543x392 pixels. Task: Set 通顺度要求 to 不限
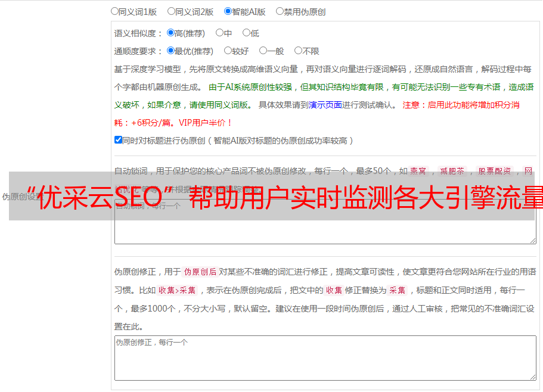click(x=298, y=51)
